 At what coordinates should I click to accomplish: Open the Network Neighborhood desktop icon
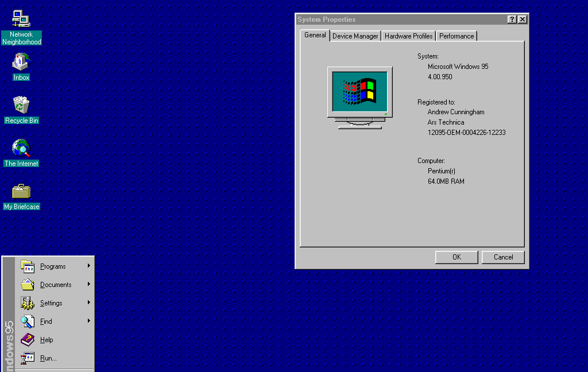(21, 19)
